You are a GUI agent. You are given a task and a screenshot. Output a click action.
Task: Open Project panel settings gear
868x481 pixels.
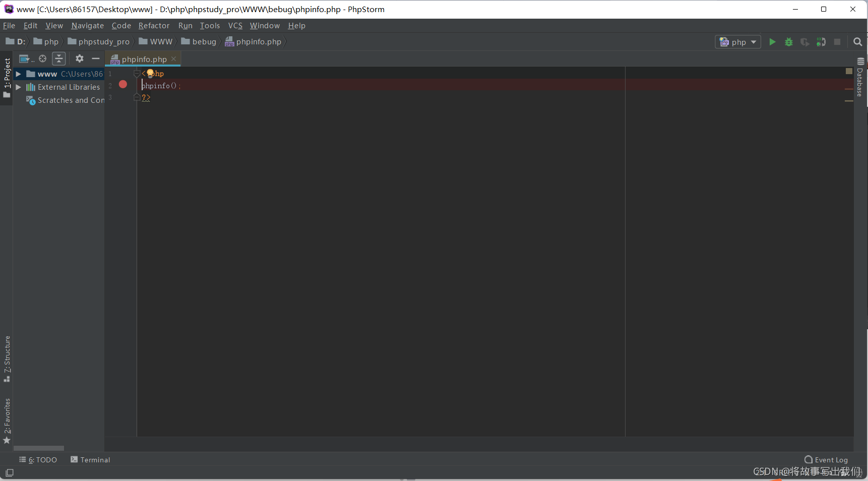(x=80, y=58)
